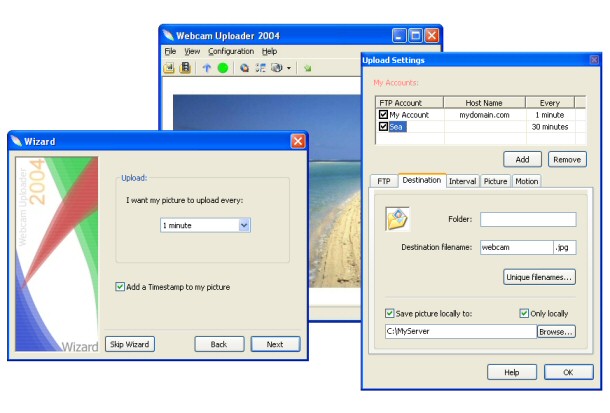Click the .jpg extension field
Viewport: 610px width, 413px height.
pyautogui.click(x=565, y=247)
